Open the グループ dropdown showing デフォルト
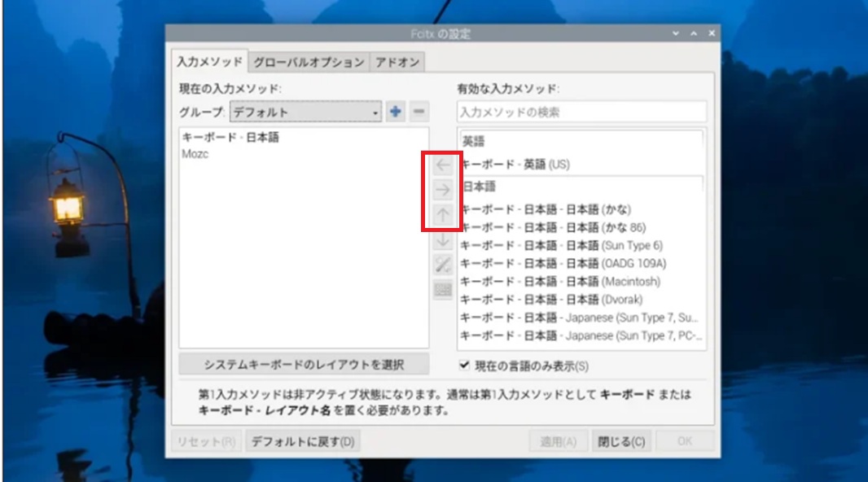 pos(305,112)
